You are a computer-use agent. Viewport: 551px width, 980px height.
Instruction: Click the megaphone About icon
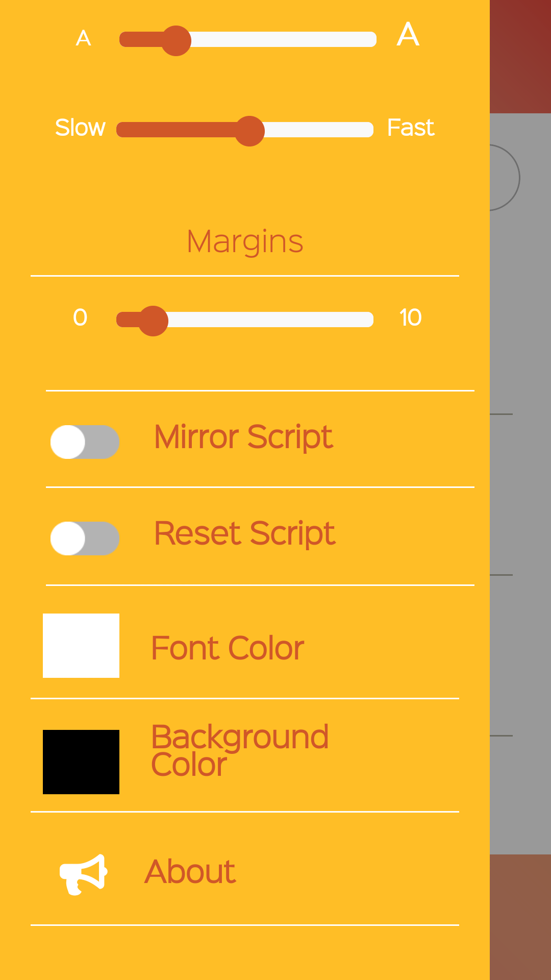83,874
